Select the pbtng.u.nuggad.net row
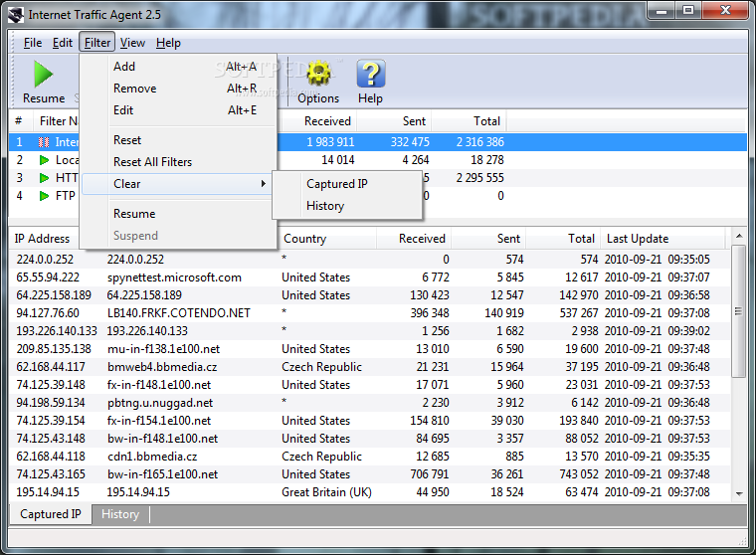756x555 pixels. coord(370,403)
